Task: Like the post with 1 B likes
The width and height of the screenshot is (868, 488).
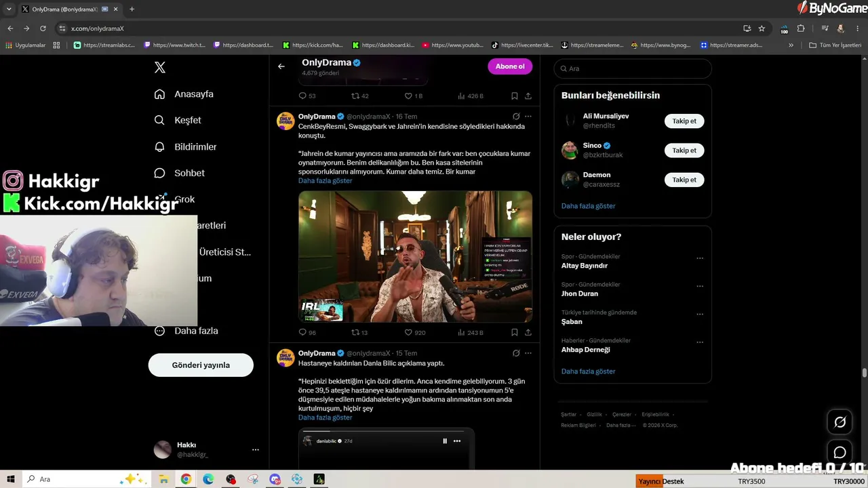Action: point(414,96)
